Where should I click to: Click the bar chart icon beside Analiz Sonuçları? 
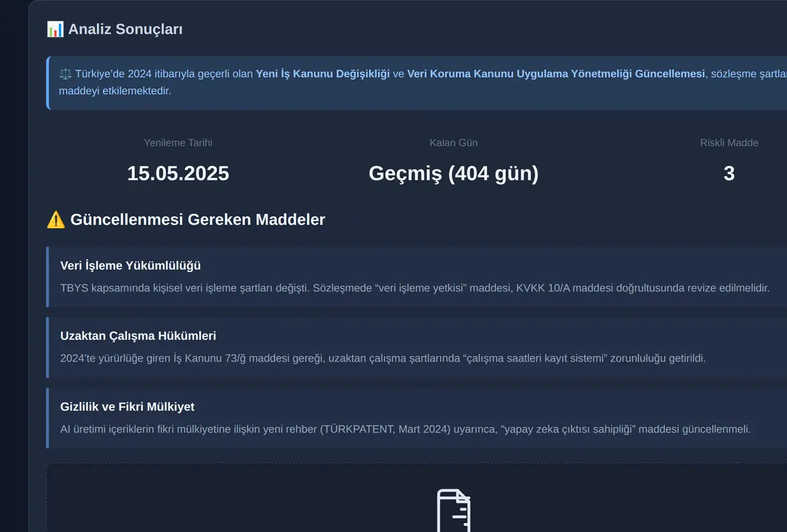pyautogui.click(x=55, y=30)
